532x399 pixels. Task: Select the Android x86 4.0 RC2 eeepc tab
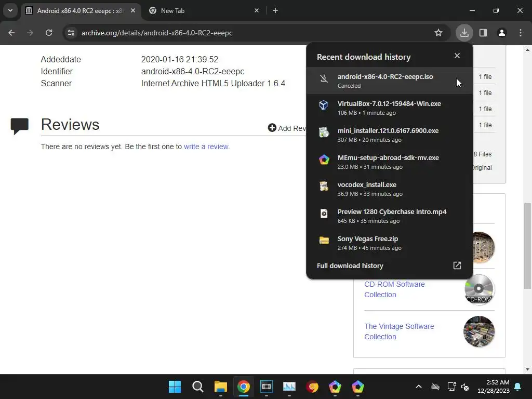(79, 10)
